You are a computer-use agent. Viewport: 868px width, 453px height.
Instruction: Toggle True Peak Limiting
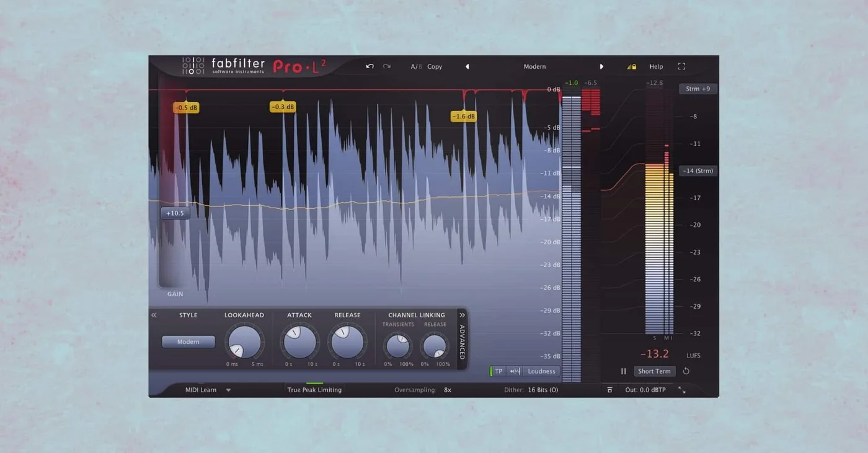tap(314, 390)
